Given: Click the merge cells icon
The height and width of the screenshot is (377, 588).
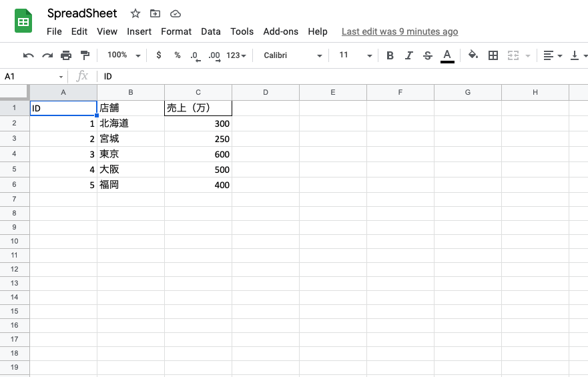Looking at the screenshot, I should pos(513,55).
